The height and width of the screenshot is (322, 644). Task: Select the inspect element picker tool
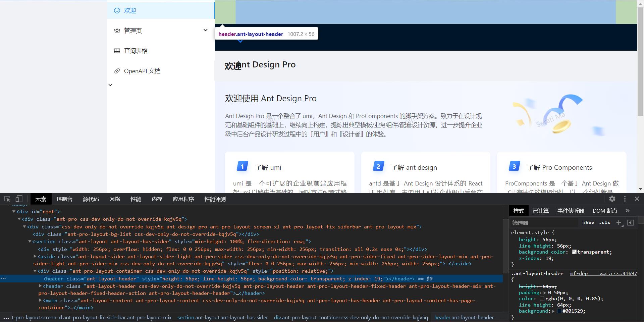tap(7, 199)
